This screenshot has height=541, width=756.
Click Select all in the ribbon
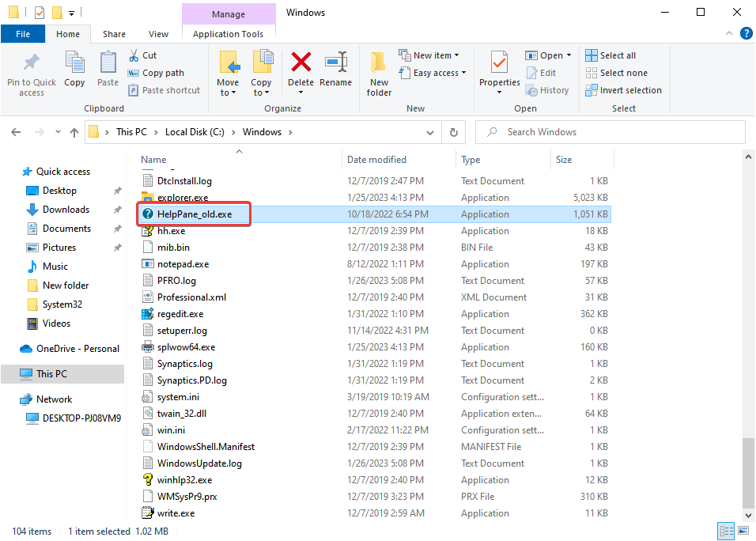pyautogui.click(x=610, y=55)
